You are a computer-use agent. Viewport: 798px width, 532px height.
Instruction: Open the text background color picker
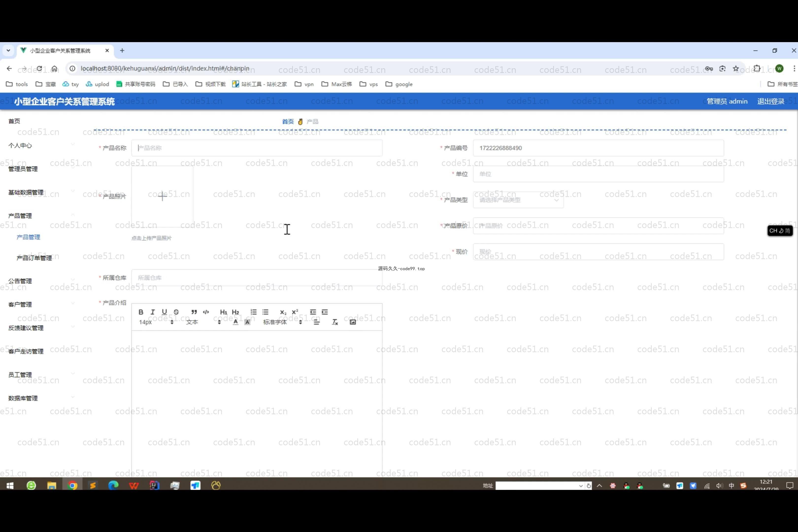tap(247, 322)
